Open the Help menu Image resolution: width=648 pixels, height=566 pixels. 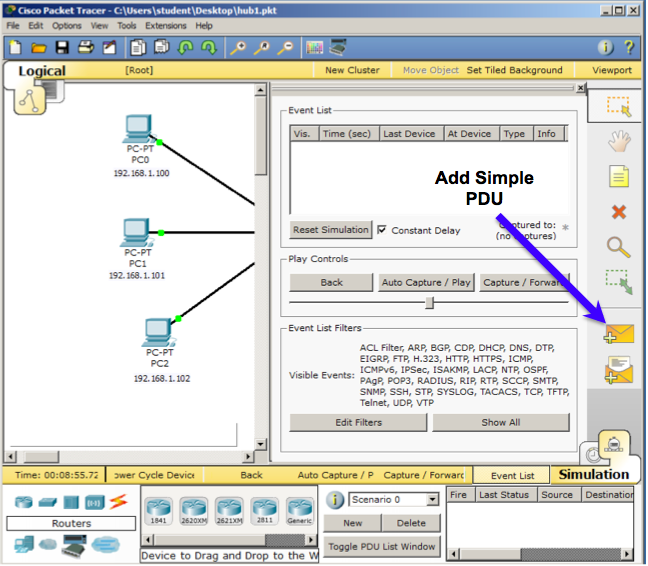[x=204, y=26]
